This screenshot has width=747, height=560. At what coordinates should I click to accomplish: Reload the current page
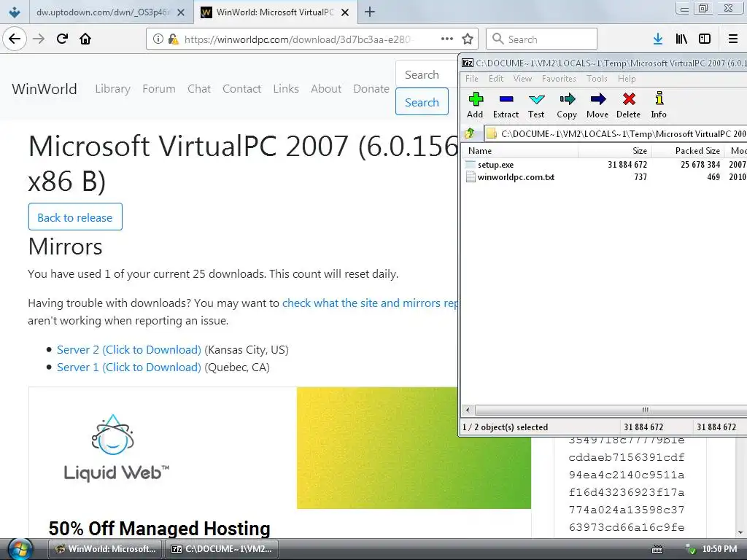pyautogui.click(x=62, y=39)
